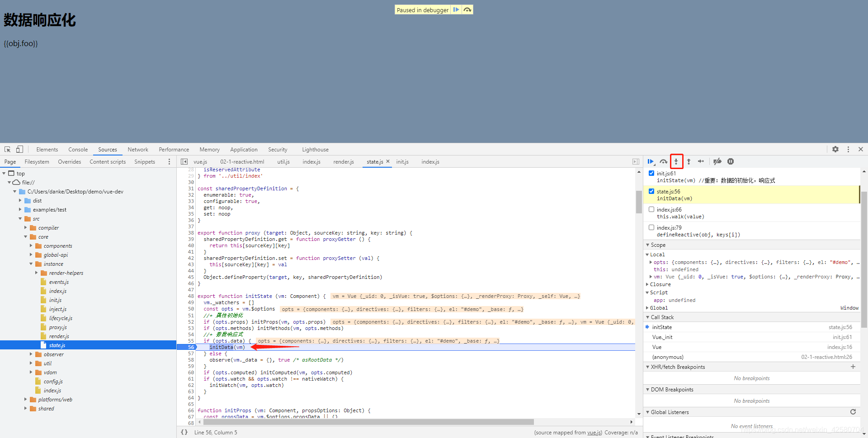This screenshot has height=438, width=868.
Task: Switch to the Console tab
Action: pos(78,150)
